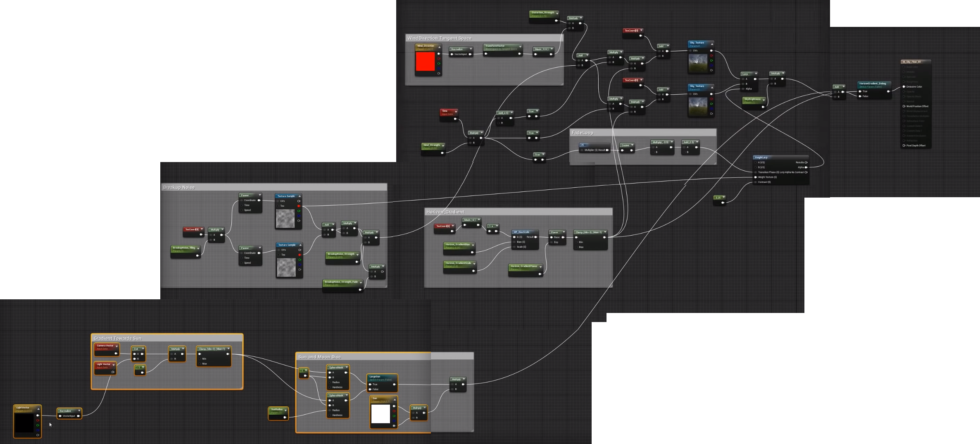Click the LargeSun switch False input pin
The height and width of the screenshot is (444, 980).
pyautogui.click(x=370, y=389)
